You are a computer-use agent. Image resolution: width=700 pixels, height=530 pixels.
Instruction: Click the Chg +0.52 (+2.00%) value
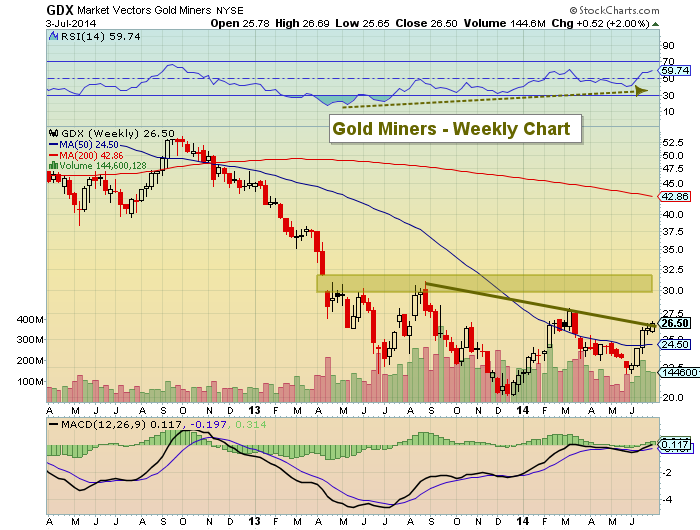coord(600,24)
